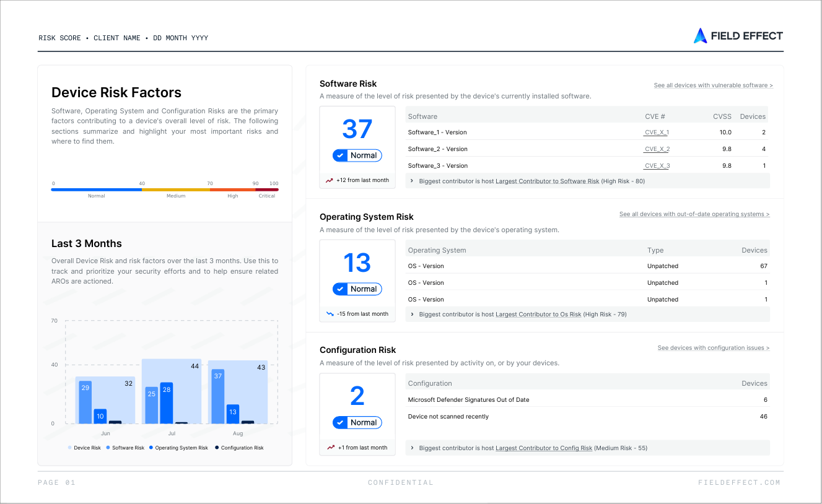
Task: Click the Jun Operating System Risk bar labeled 10
Action: [100, 416]
